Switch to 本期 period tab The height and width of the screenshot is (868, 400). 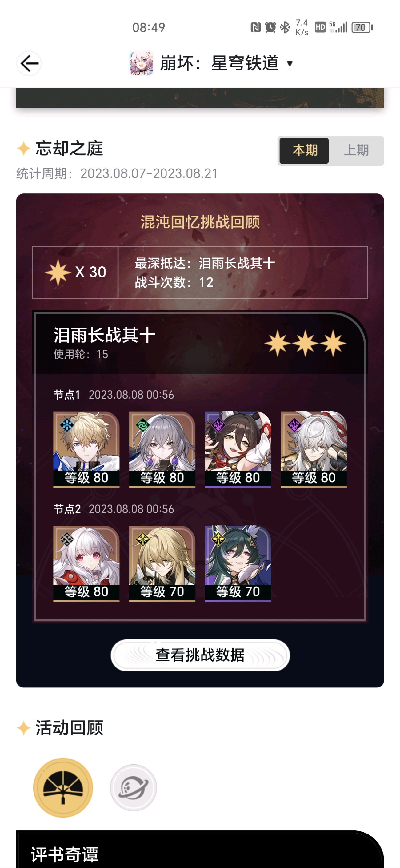(304, 150)
